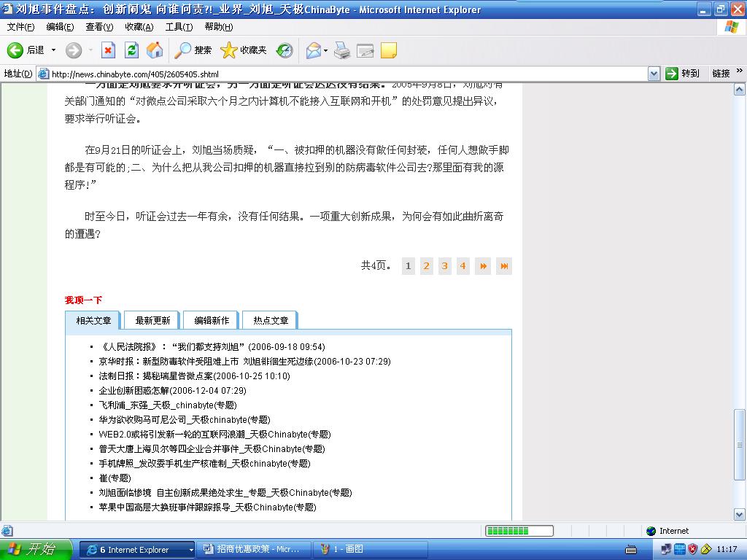This screenshot has height=560, width=747.
Task: Open the 工具(T) menu
Action: pos(179,27)
